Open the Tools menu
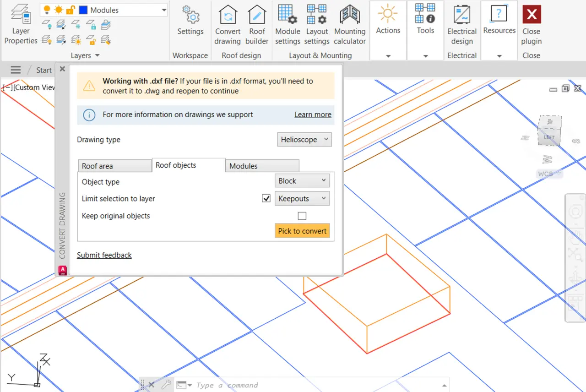This screenshot has width=586, height=392. click(x=425, y=30)
